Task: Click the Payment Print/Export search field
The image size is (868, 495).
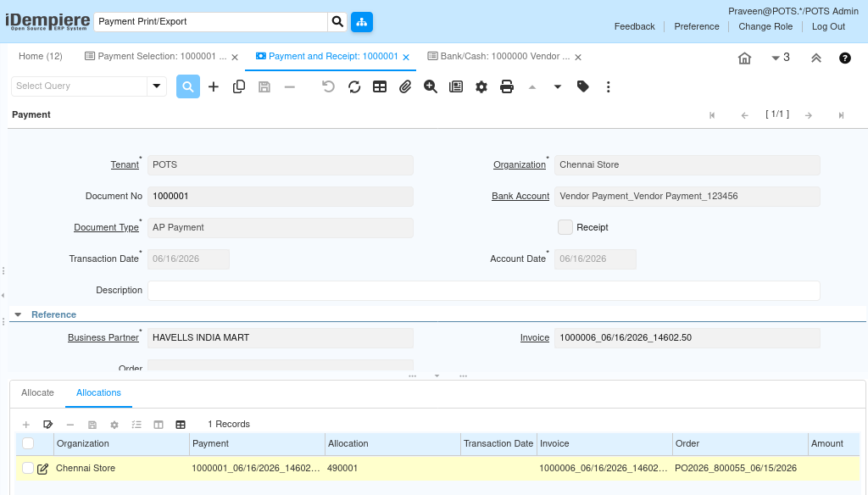Action: click(x=210, y=21)
